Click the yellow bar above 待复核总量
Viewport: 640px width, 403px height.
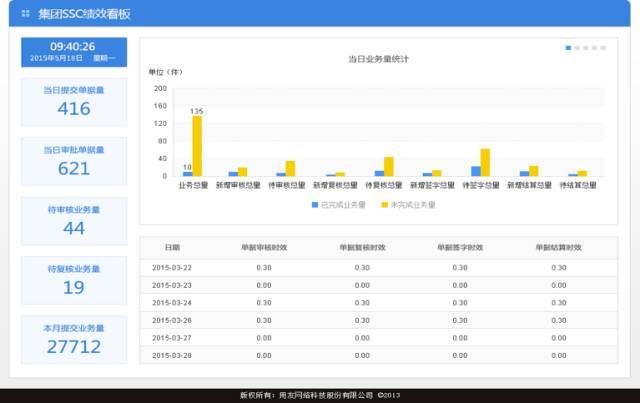click(389, 167)
